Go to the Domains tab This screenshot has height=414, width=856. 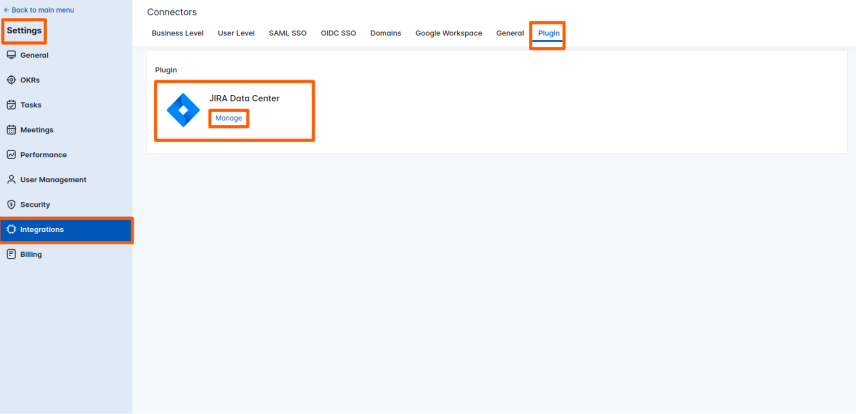click(385, 33)
